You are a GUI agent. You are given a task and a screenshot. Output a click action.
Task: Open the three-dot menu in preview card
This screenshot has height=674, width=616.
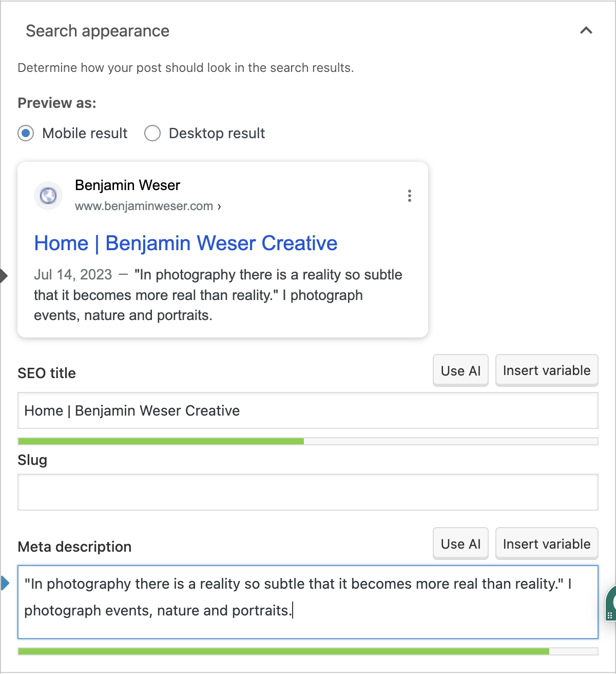409,196
